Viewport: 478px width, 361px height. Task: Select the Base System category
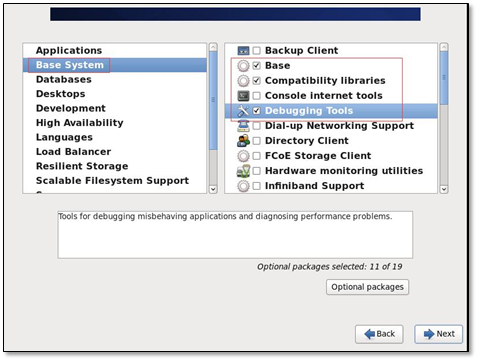[115, 65]
